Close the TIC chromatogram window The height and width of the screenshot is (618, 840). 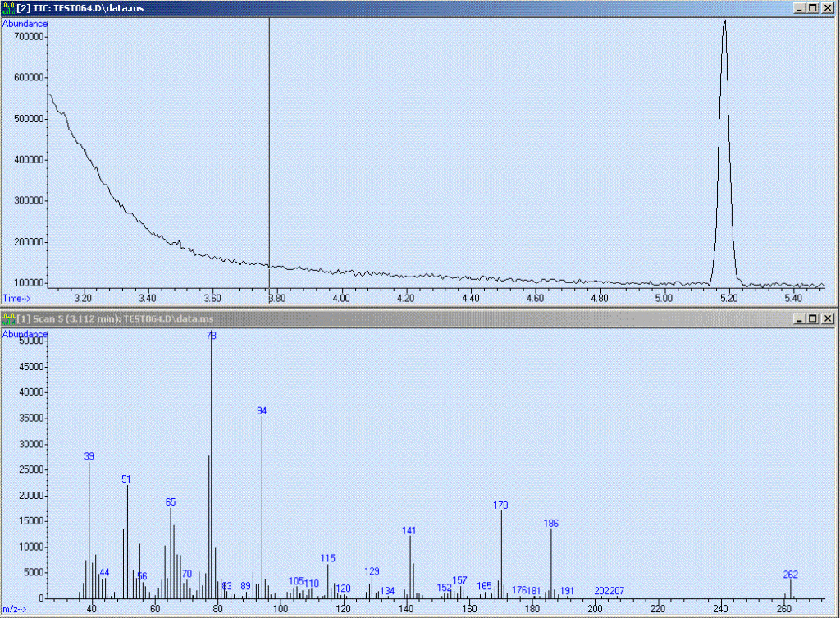pyautogui.click(x=828, y=7)
